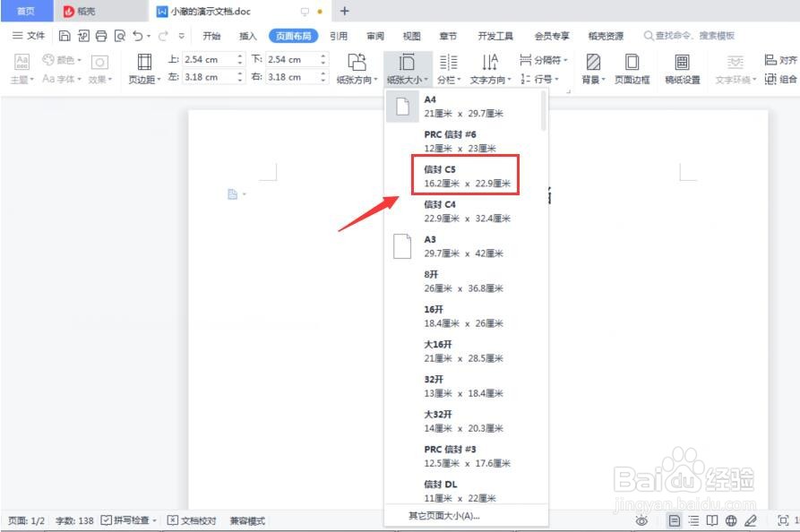
Task: Switch to web layout globe icon
Action: click(x=731, y=520)
